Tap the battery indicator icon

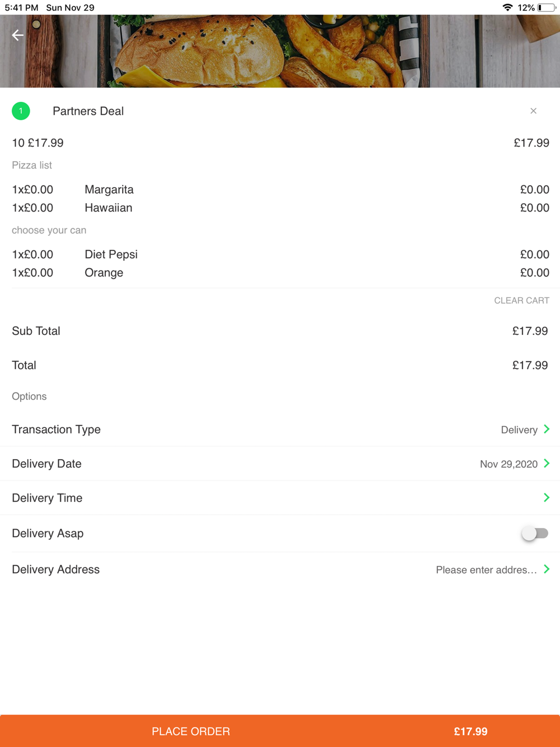547,7
